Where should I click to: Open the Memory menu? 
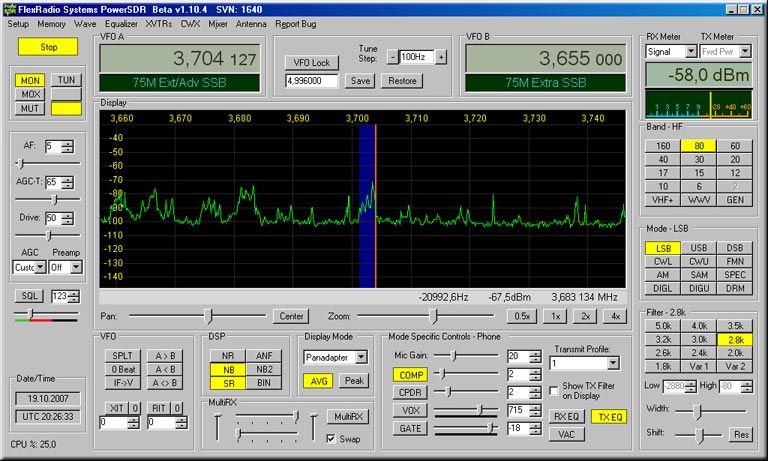click(51, 24)
